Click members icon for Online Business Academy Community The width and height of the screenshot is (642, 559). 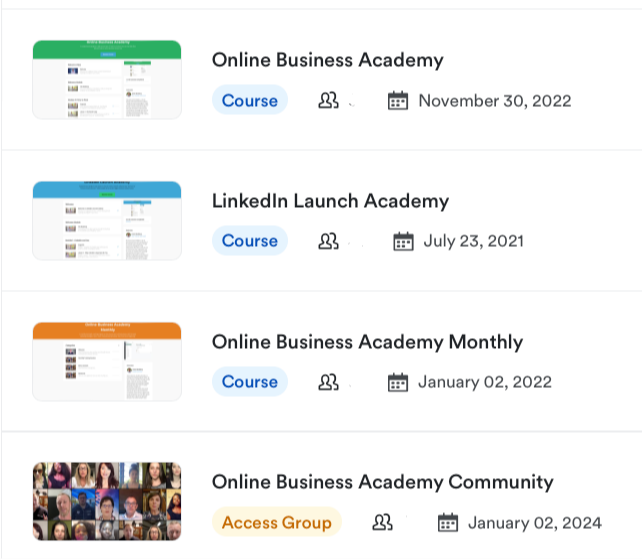[382, 522]
